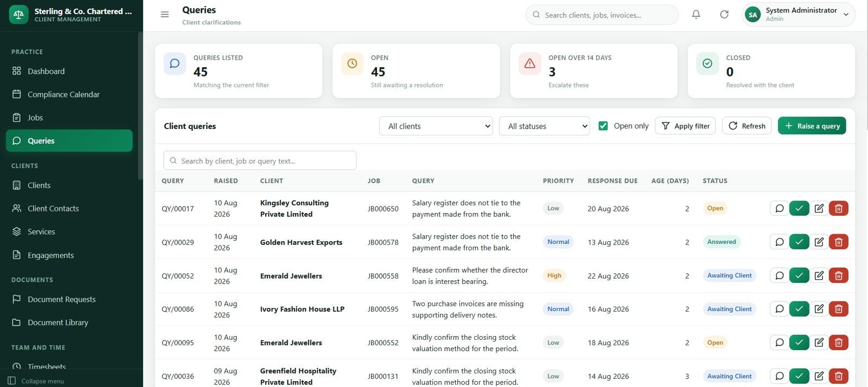Screen dimensions: 868x387
Task: Mark query QY/00029 resolved with green check
Action: 799,242
